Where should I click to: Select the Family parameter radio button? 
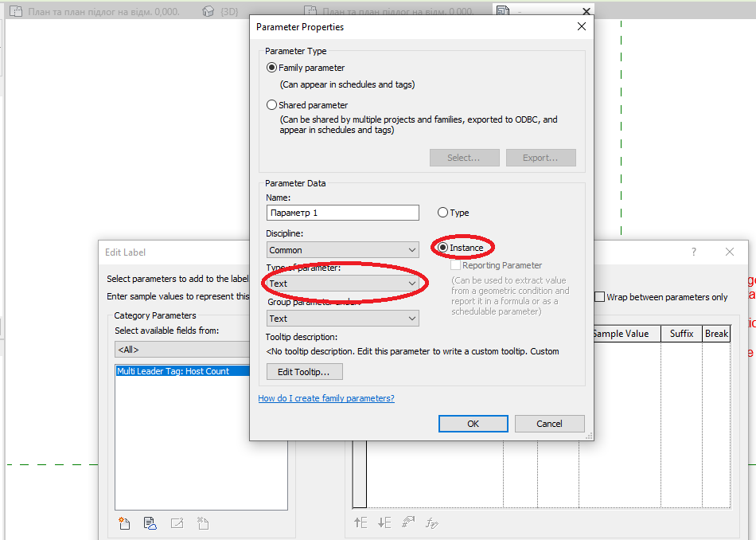(x=271, y=68)
